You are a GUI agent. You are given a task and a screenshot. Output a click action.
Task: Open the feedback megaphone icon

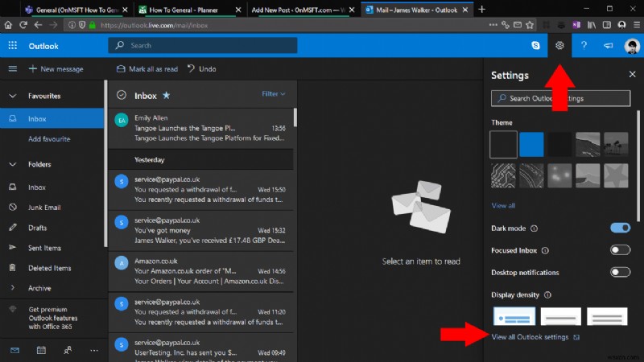[x=608, y=46]
